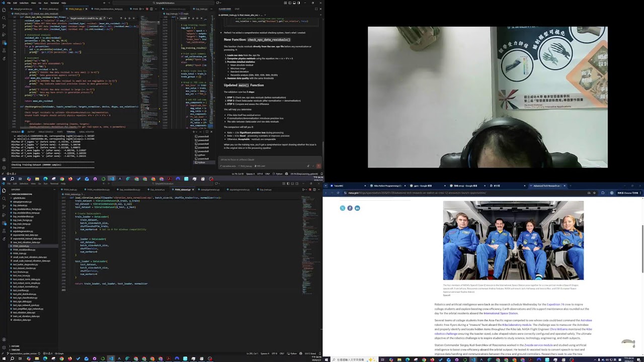Switch to CHAT tab beside Claude Code
The width and height of the screenshot is (644, 362).
click(x=237, y=9)
